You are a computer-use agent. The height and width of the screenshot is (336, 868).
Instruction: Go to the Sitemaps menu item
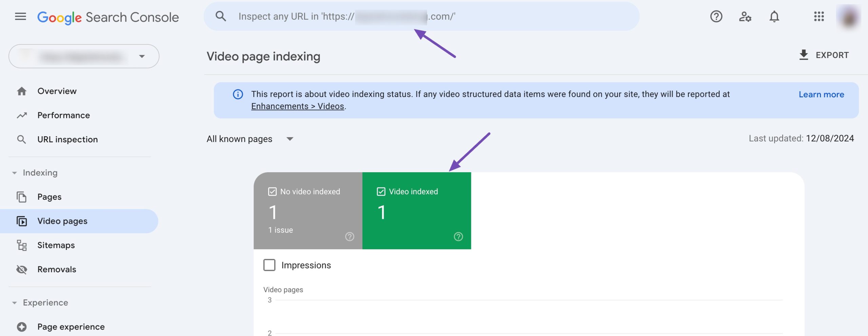[x=56, y=245]
